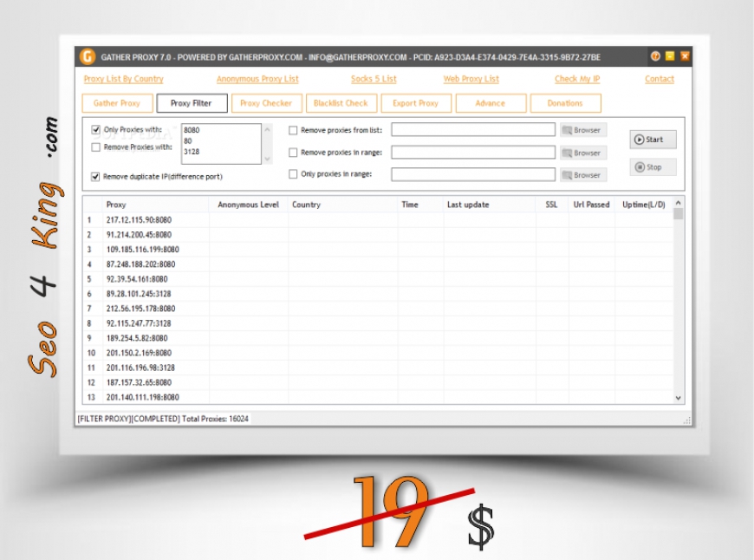Select proxy row 92.39.54.161:8080
The image size is (754, 560).
(x=378, y=279)
